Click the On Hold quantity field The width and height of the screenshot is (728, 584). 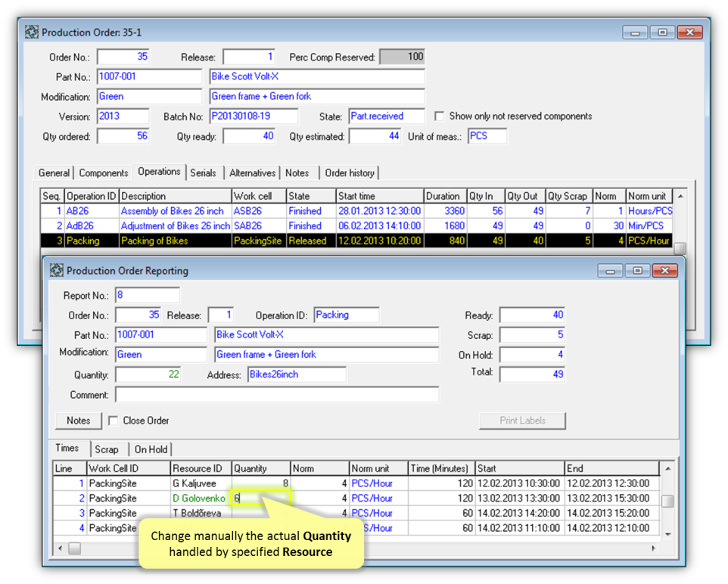pyautogui.click(x=533, y=355)
